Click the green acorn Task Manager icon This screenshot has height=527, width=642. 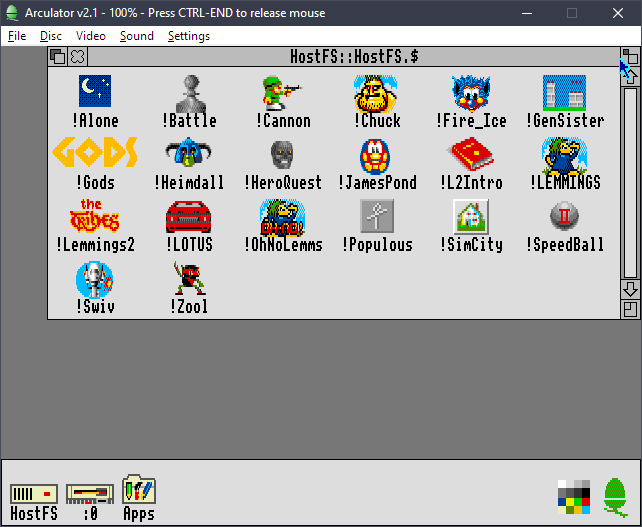[x=615, y=498]
